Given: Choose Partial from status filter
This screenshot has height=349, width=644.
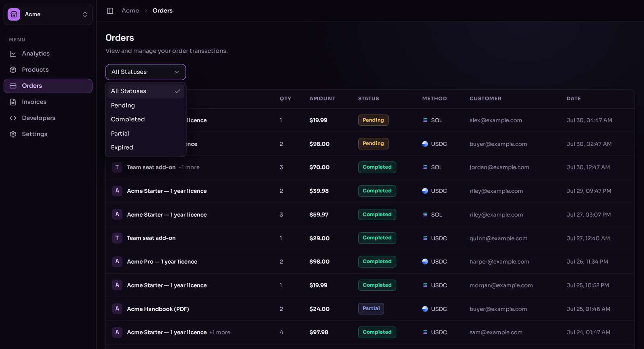Looking at the screenshot, I should click(x=146, y=134).
